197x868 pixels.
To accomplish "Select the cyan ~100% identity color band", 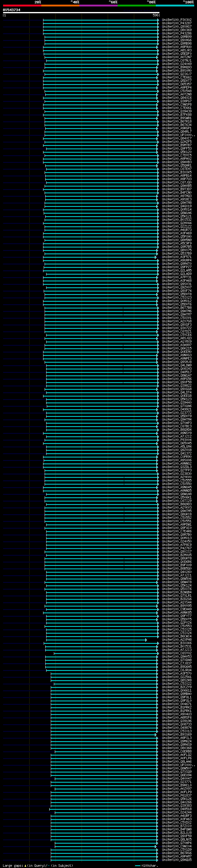I will click(175, 6).
